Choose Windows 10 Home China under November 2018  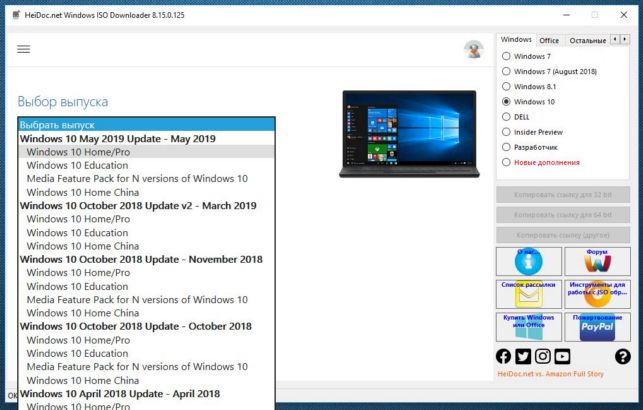(146, 313)
